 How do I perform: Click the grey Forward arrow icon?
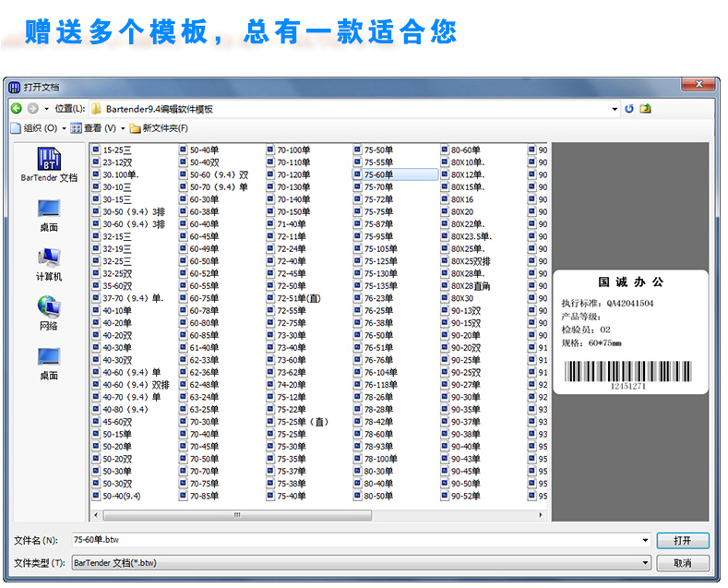pyautogui.click(x=32, y=108)
